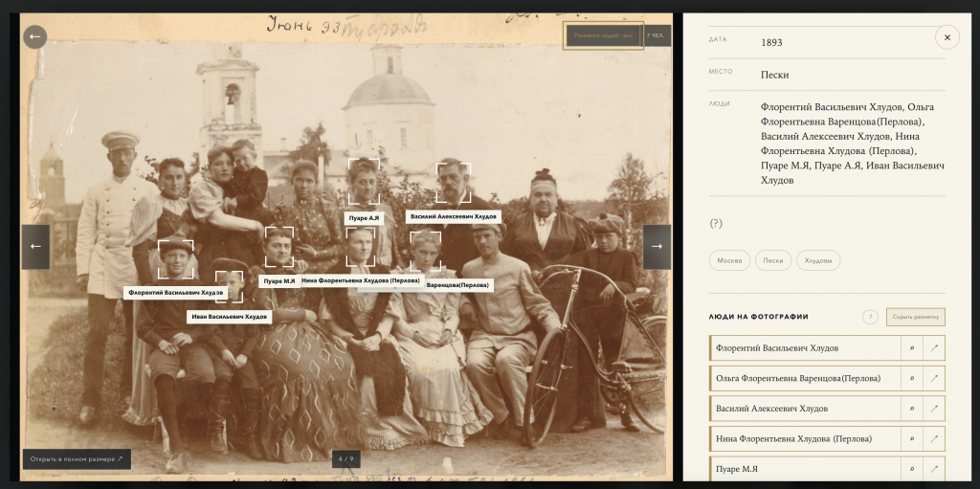
Task: Click the round help icon near 'Люди на фотографии'
Action: [x=870, y=317]
